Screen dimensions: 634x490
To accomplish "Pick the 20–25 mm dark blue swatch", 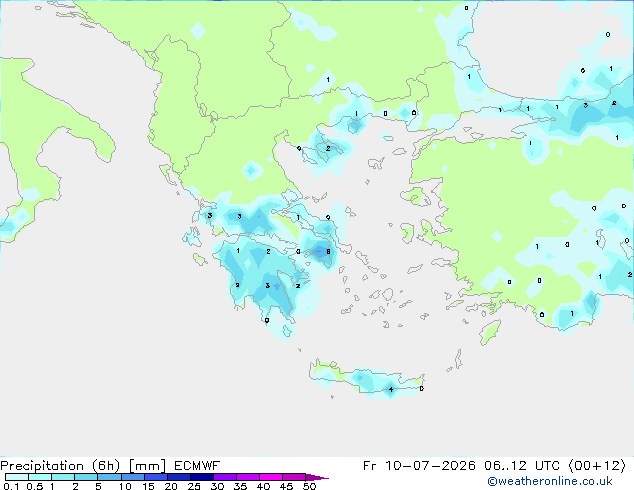I will (178, 477).
